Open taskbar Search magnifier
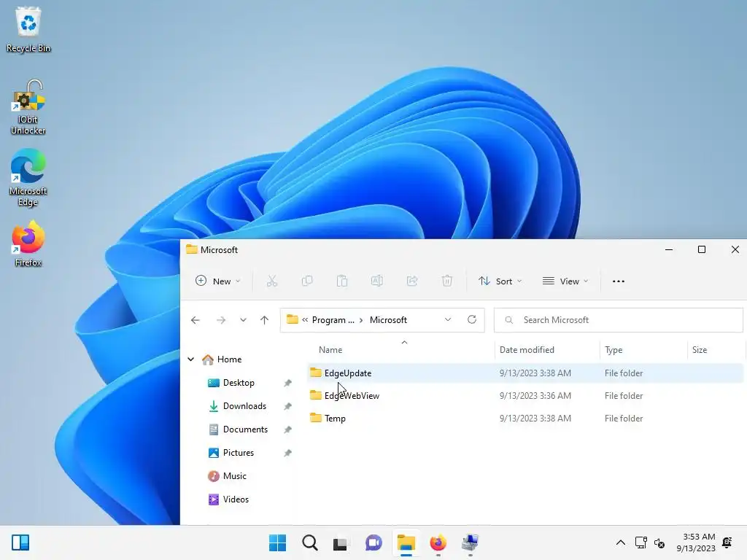747x560 pixels. [x=309, y=542]
